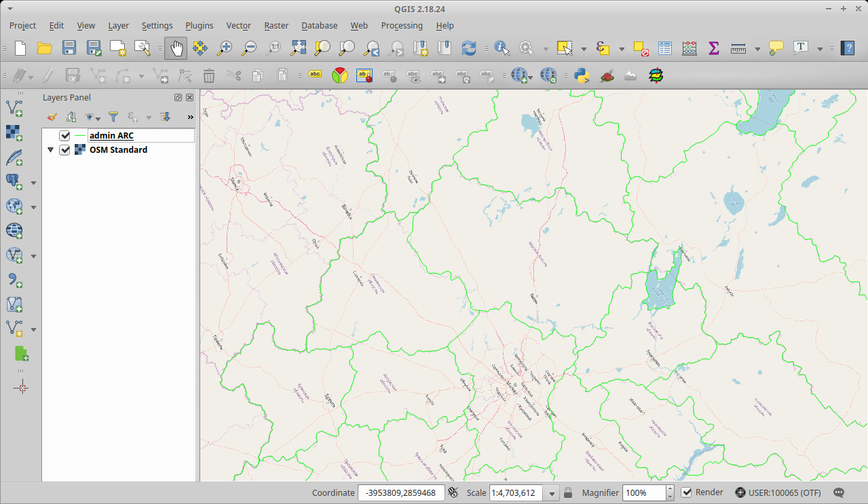Open the Field Calculator icon

(x=689, y=48)
